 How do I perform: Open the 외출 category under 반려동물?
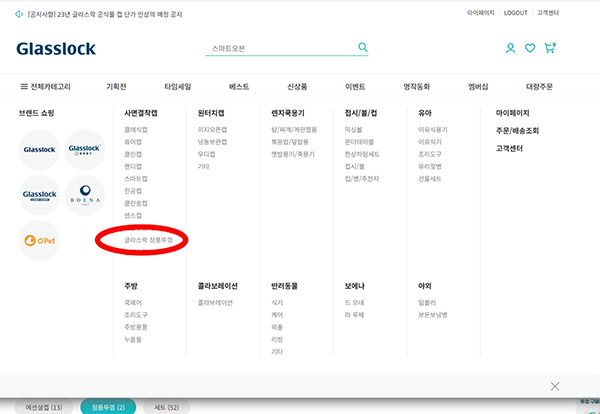[x=277, y=327]
